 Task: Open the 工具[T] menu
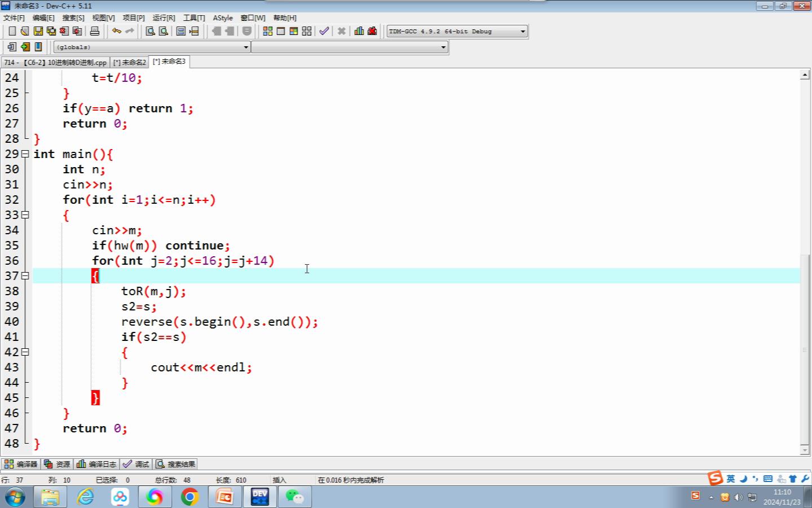pos(194,18)
